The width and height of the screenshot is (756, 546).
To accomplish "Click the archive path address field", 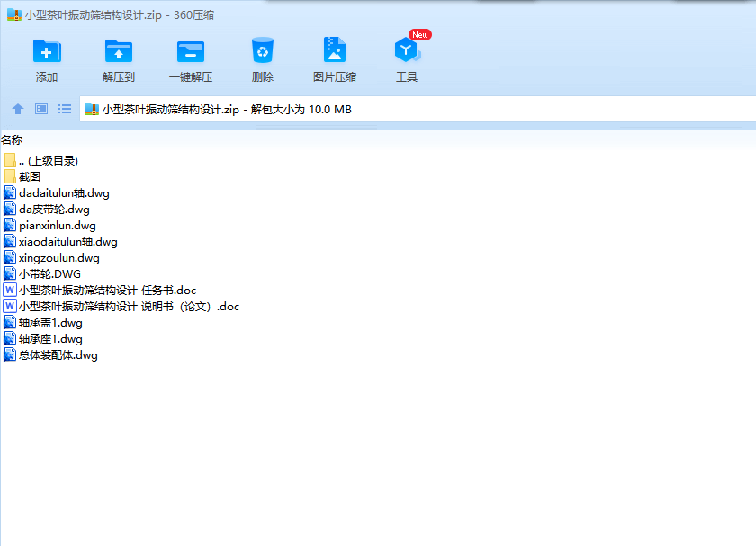I will [418, 109].
